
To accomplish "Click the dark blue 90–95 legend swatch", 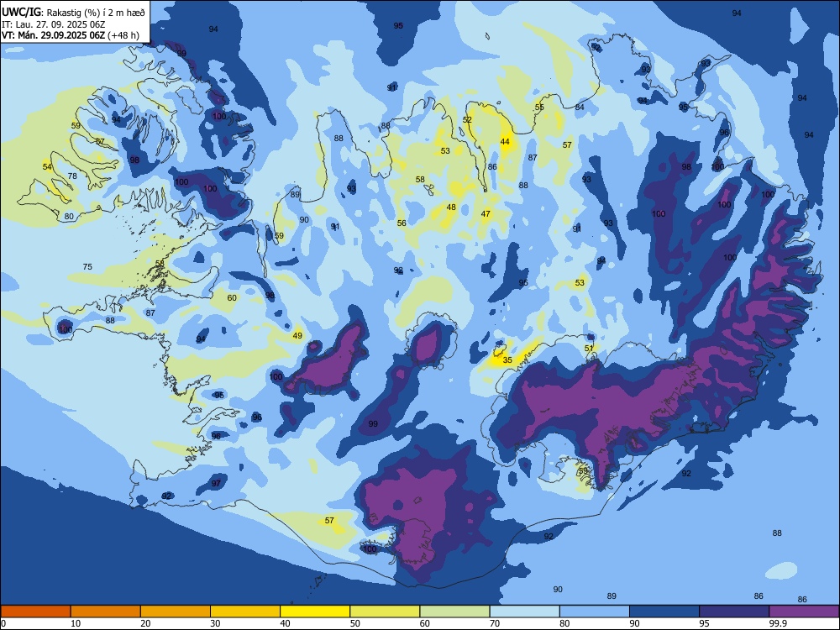I will 664,612.
